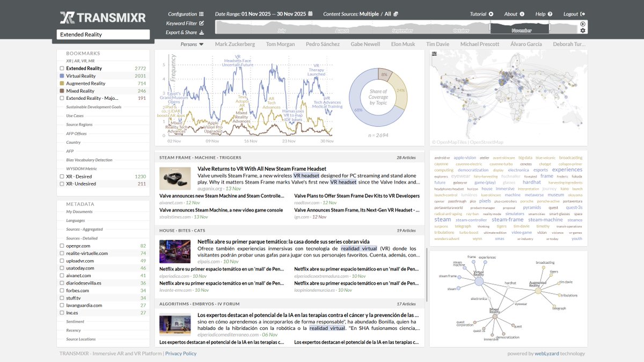
Task: Expand the Source Regions section
Action: (x=79, y=124)
